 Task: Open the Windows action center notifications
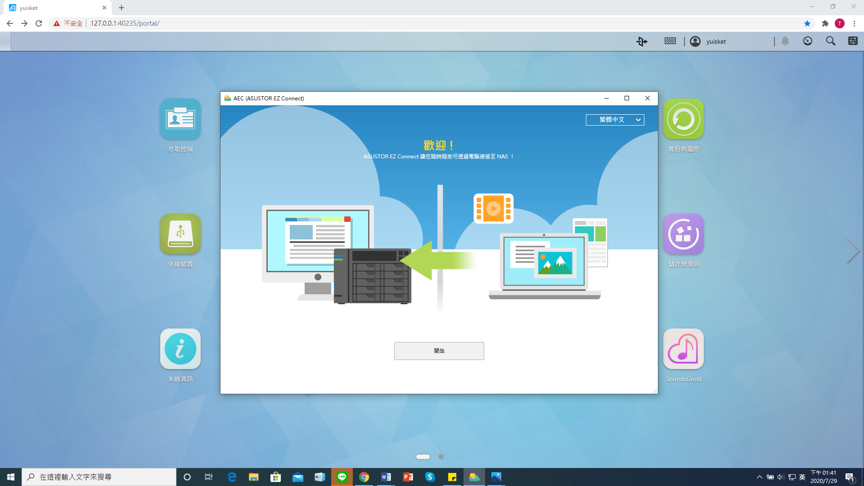850,477
